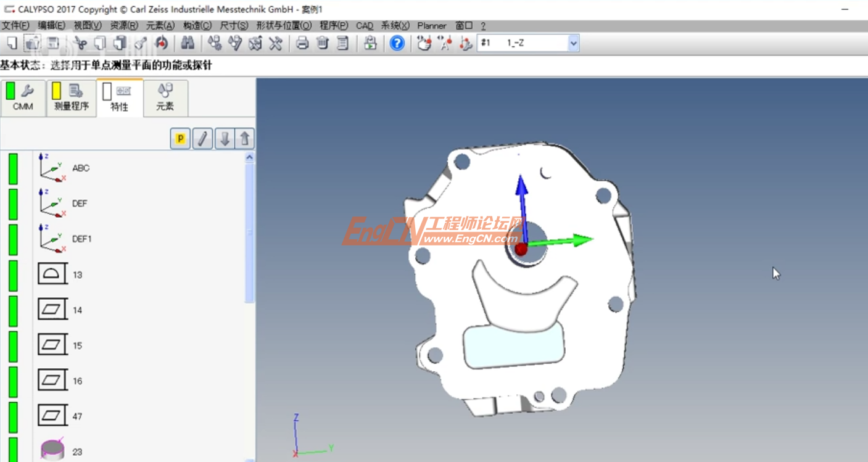
Task: Switch to the 元素 tab
Action: point(165,97)
